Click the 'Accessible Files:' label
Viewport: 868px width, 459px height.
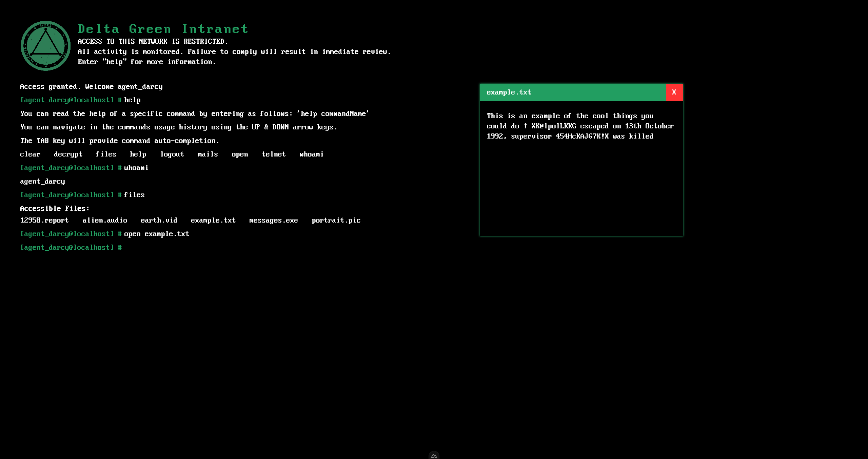pos(55,208)
